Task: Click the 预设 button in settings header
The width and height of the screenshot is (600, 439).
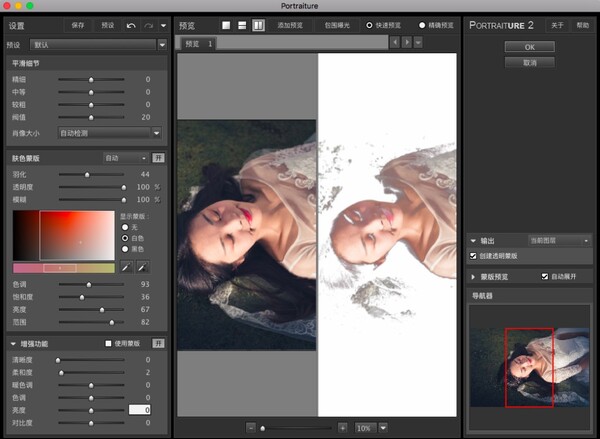Action: click(x=108, y=25)
